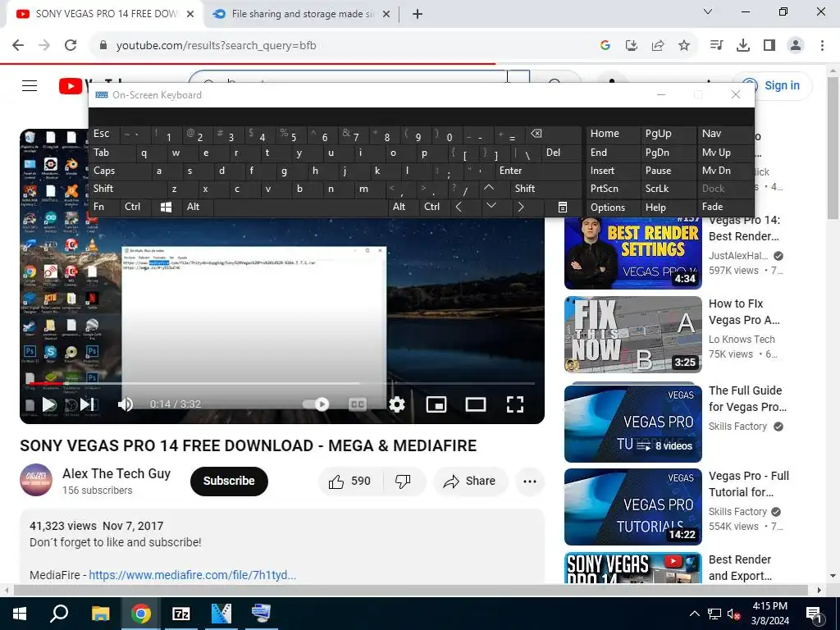
Task: Open YouTube hamburger guide menu
Action: coord(30,85)
